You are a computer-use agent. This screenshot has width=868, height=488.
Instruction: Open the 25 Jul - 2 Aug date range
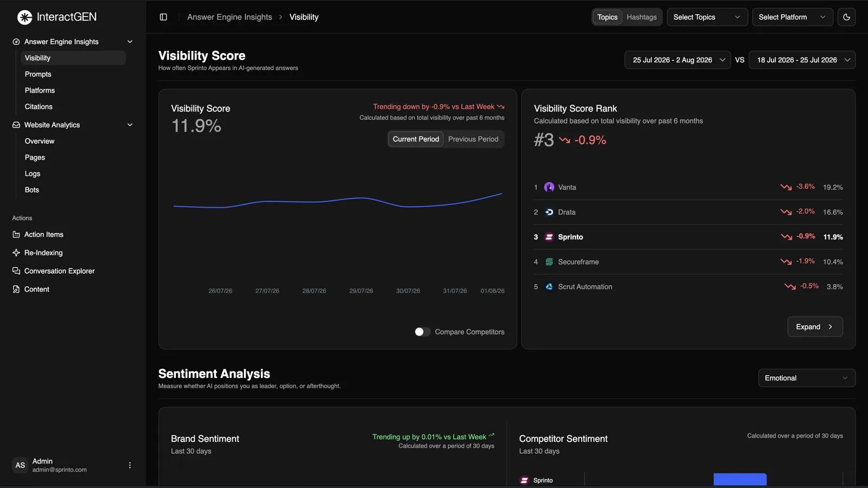pos(678,60)
